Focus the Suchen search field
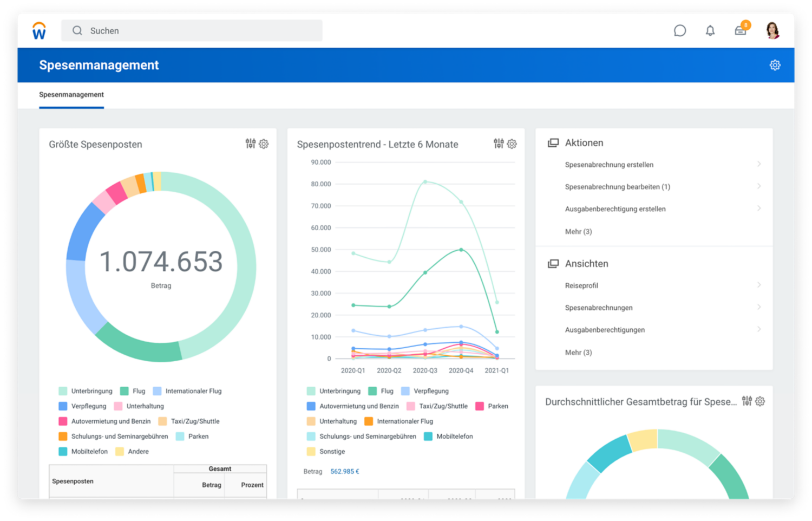Image resolution: width=812 pixels, height=521 pixels. point(192,31)
